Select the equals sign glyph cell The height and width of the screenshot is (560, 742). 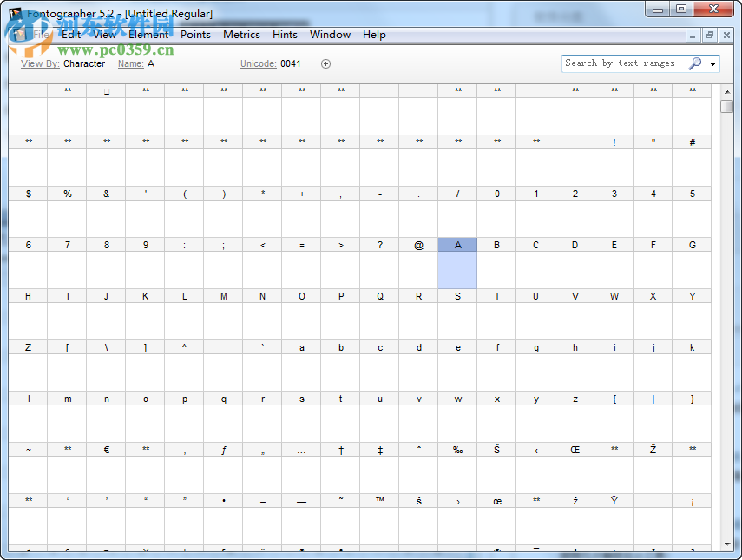301,263
